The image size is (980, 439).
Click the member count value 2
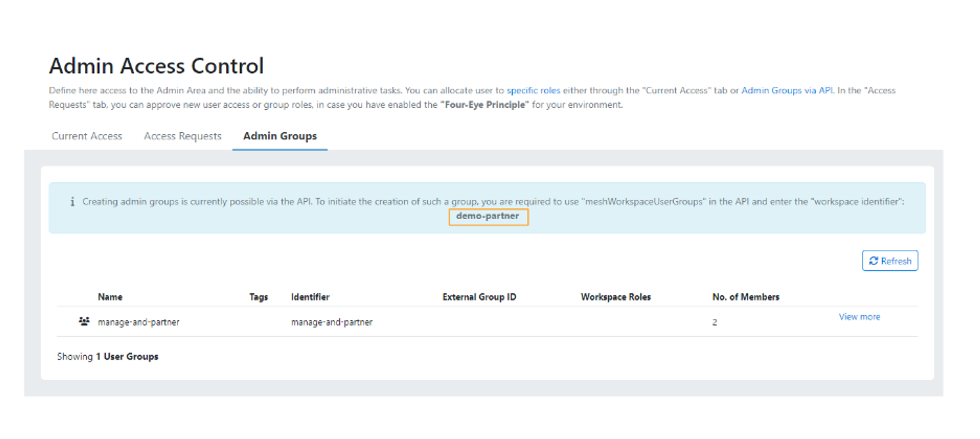[x=714, y=322]
